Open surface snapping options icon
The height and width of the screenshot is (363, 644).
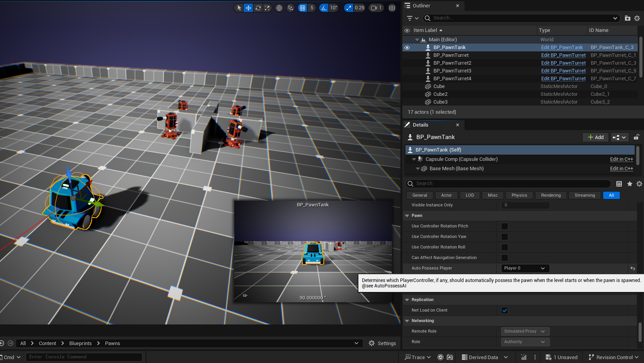pyautogui.click(x=290, y=8)
